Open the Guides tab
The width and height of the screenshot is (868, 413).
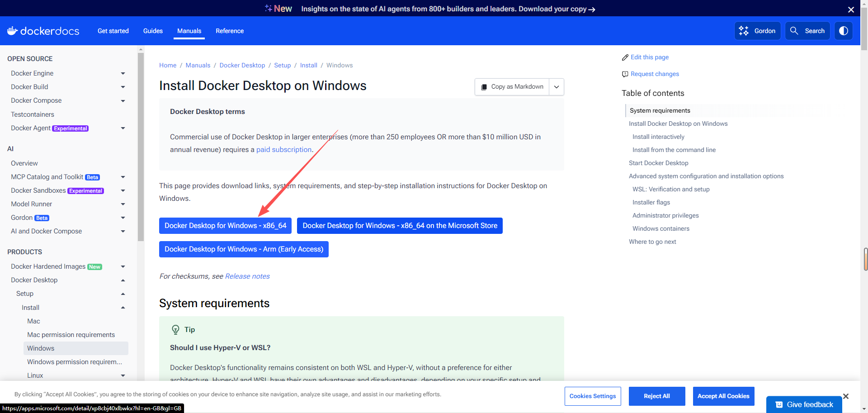click(153, 31)
